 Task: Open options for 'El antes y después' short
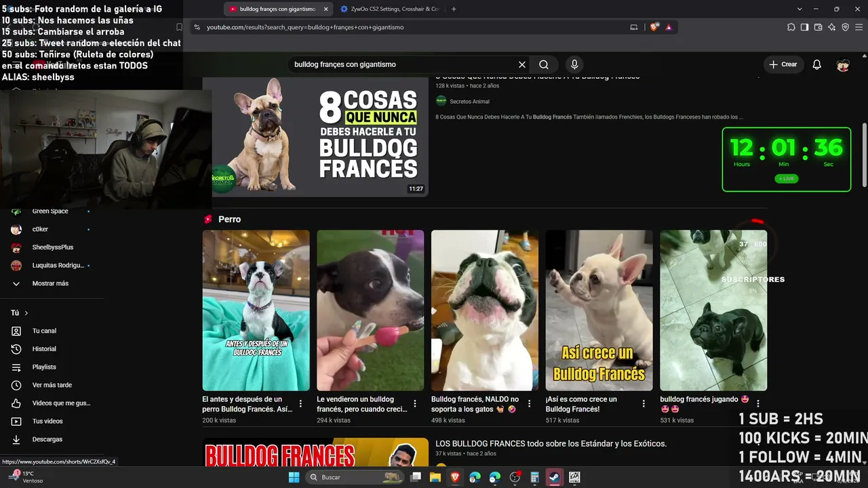[300, 403]
